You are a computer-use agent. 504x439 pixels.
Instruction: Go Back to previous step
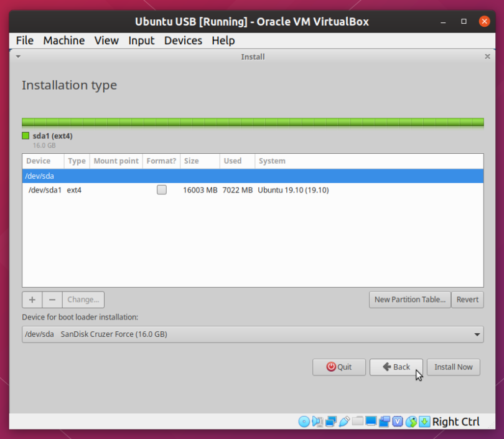tap(396, 367)
